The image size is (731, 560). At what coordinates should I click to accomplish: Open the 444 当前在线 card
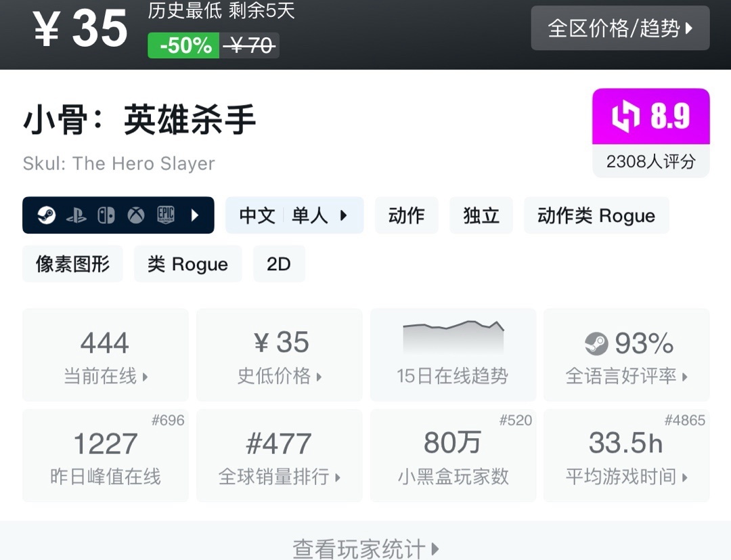[106, 355]
